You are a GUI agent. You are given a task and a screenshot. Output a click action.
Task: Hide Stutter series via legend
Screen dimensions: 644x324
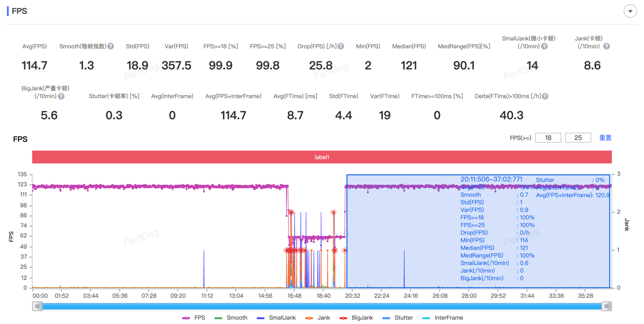point(397,318)
